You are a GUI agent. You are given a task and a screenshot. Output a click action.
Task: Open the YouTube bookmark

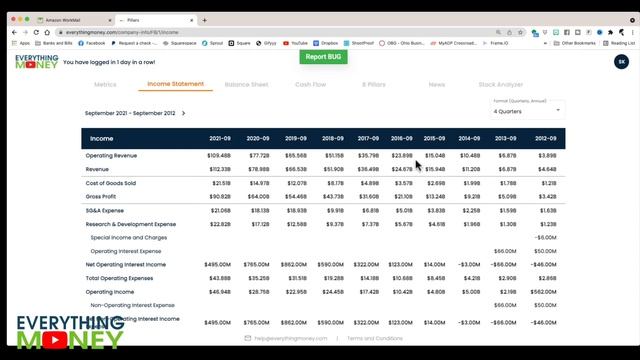pyautogui.click(x=296, y=43)
